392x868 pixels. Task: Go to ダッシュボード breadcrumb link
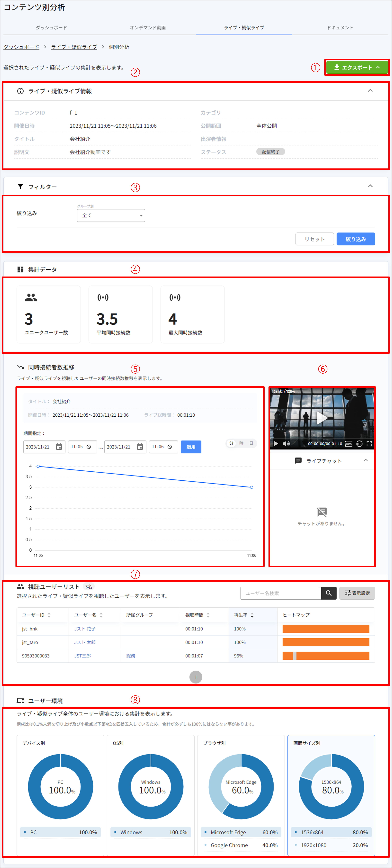click(x=21, y=47)
